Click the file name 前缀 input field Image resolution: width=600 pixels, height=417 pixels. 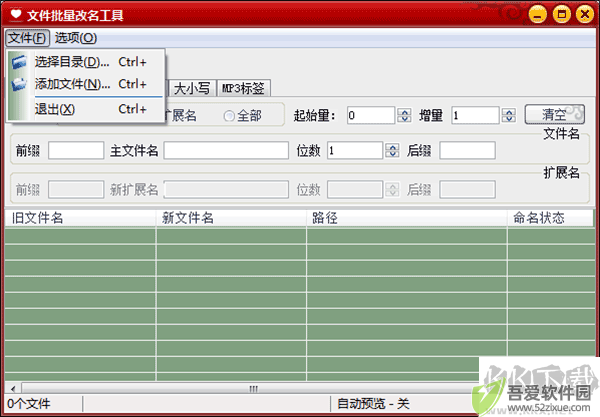(76, 150)
